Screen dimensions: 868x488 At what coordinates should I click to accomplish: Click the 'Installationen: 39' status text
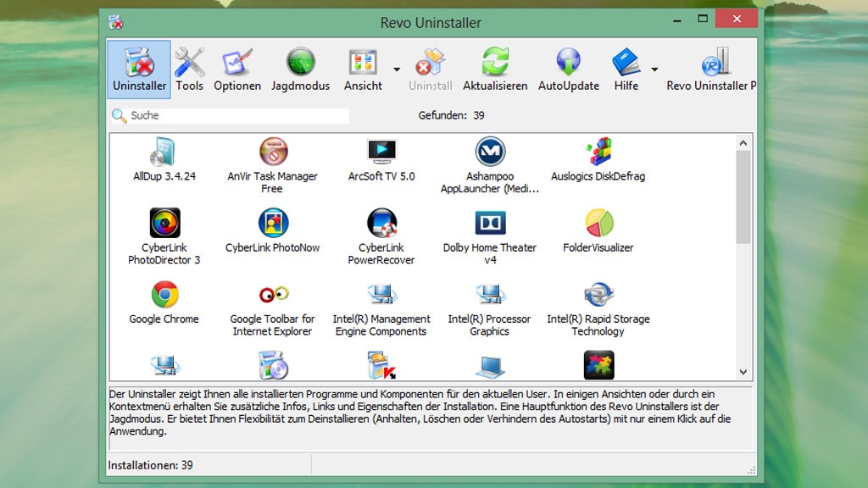[x=151, y=465]
